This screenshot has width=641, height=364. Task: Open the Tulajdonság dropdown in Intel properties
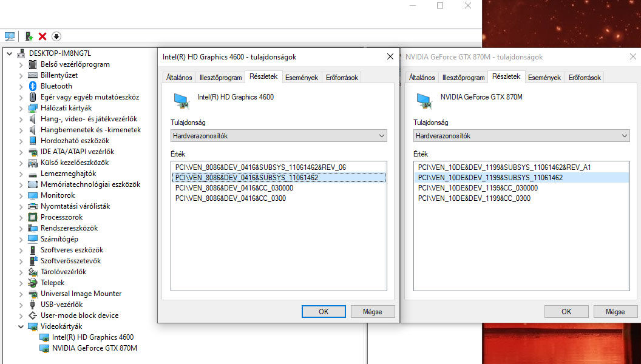(279, 136)
